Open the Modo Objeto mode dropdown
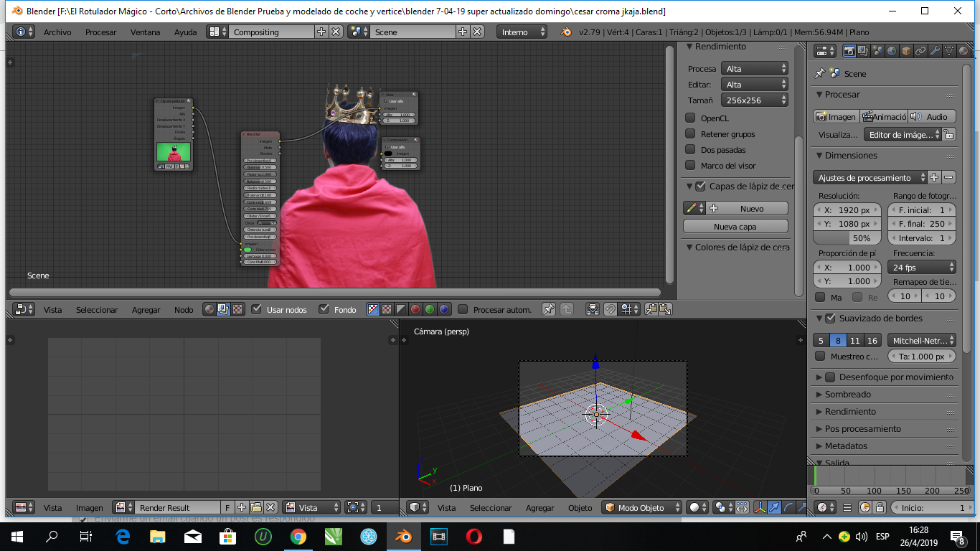Viewport: 980px width, 551px height. click(x=641, y=507)
